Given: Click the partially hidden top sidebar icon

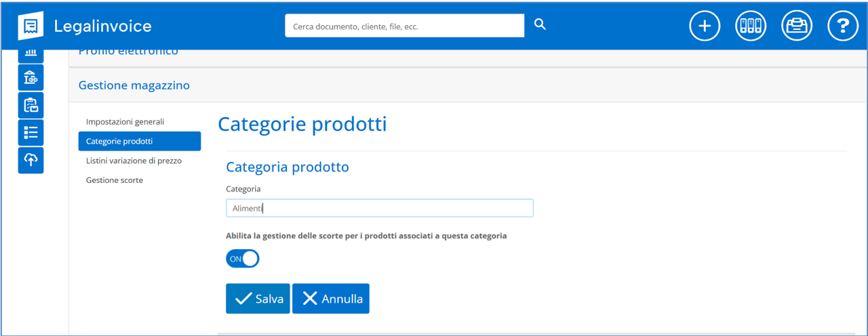Looking at the screenshot, I should click(31, 54).
